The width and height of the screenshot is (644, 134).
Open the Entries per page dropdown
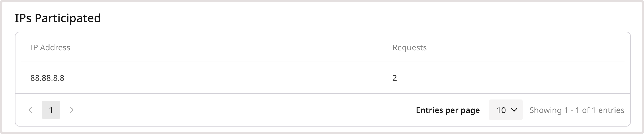[x=506, y=110]
